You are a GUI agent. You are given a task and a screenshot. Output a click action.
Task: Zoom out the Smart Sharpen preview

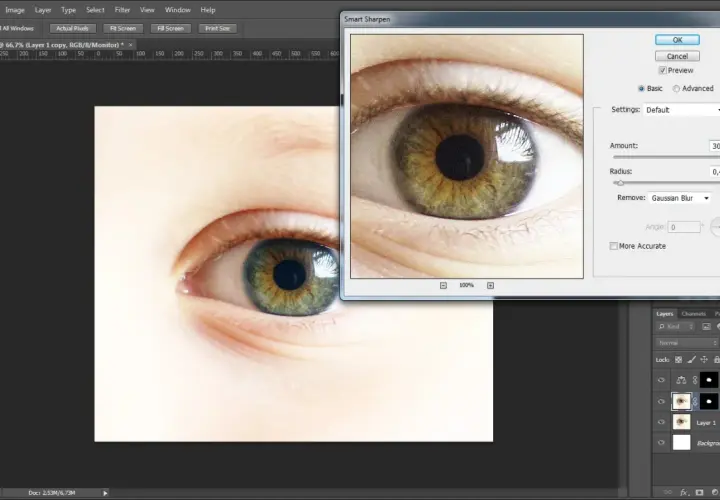point(443,286)
